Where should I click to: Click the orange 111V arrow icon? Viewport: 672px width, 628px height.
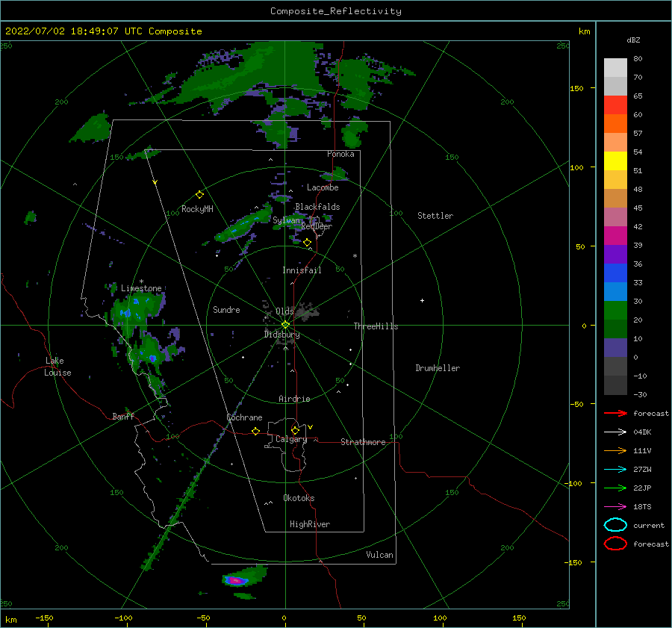(615, 450)
